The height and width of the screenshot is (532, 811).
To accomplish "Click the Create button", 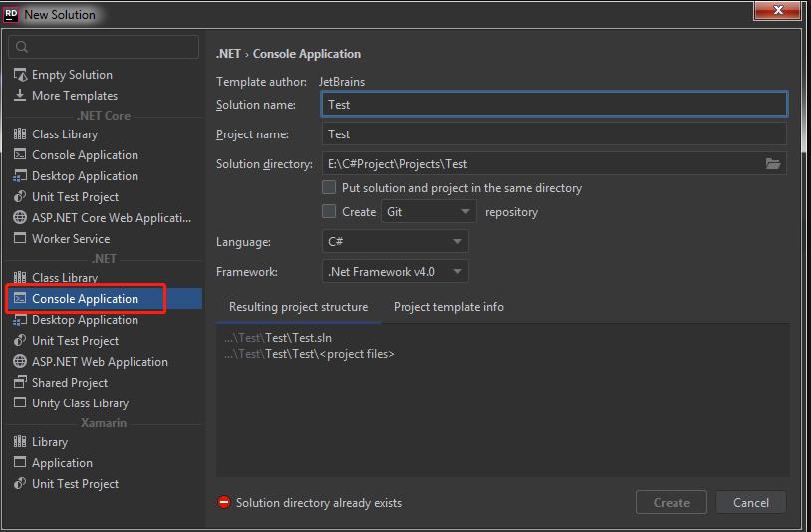I will point(671,503).
